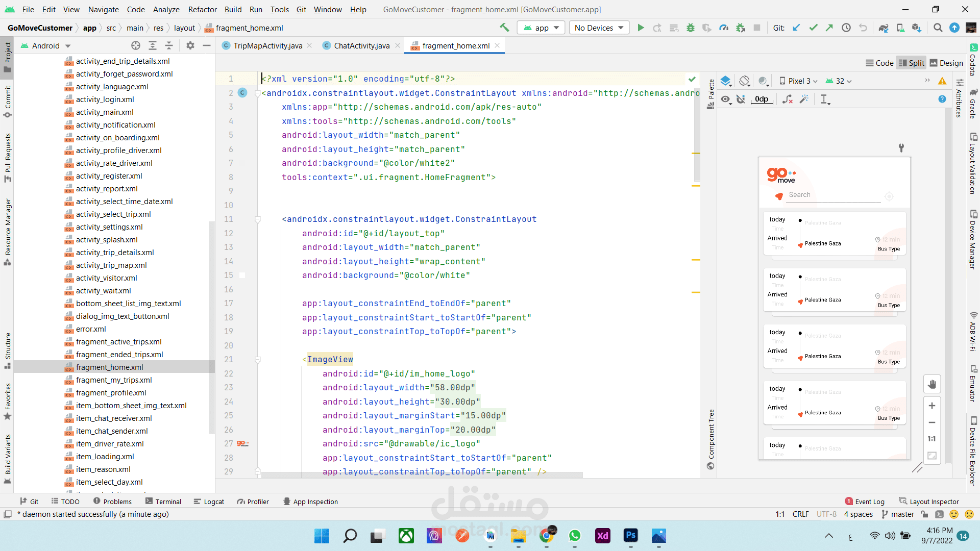980x551 pixels.
Task: Toggle View Options eye in design toolbar
Action: click(x=725, y=99)
